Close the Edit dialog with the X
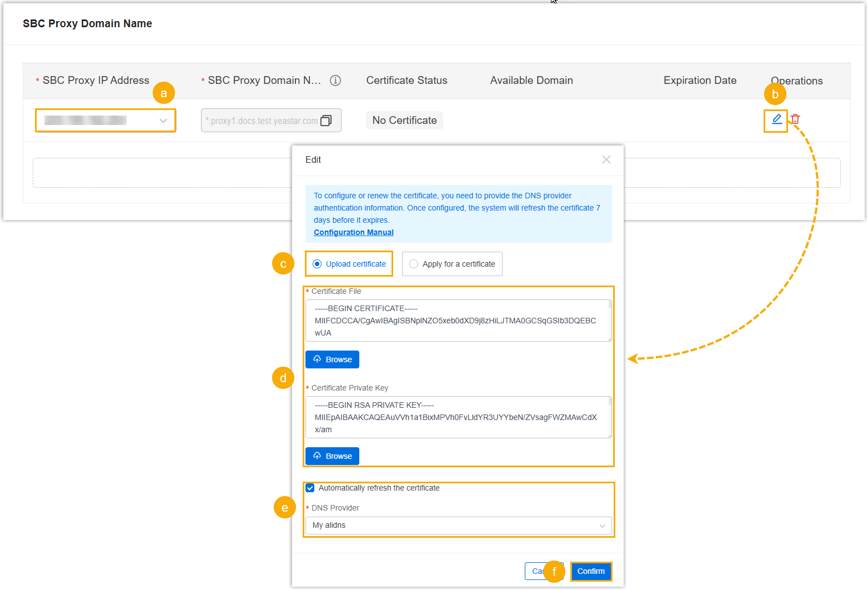Screen dimensions: 868x590 (x=606, y=160)
